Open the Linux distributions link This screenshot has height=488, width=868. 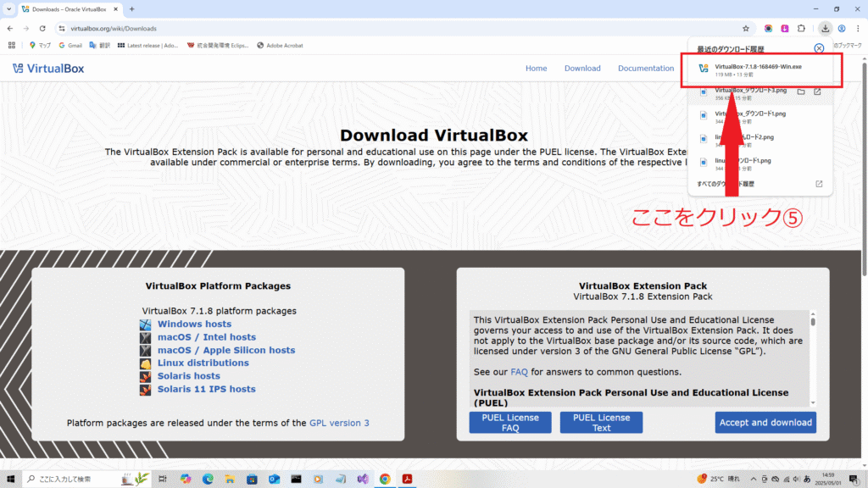click(x=203, y=363)
